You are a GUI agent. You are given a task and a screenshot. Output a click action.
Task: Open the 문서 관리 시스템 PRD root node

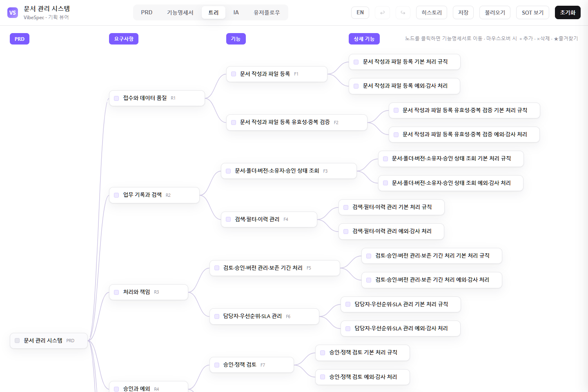pos(49,341)
